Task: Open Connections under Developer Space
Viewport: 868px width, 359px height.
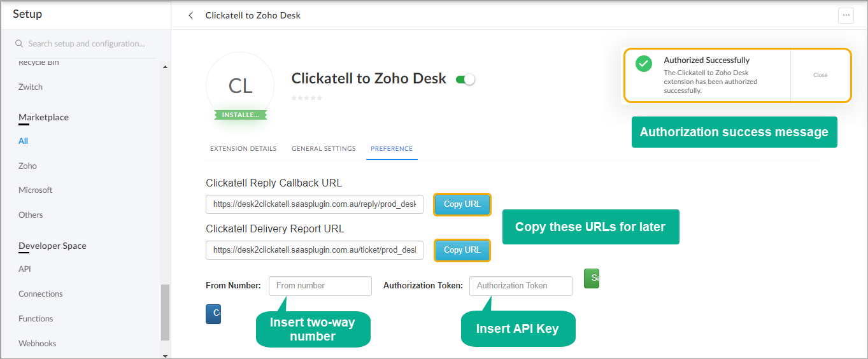Action: [x=41, y=294]
